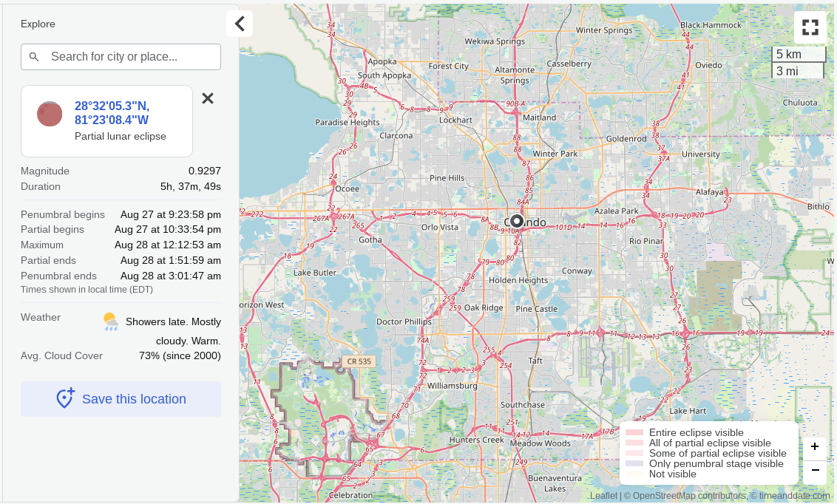837x504 pixels.
Task: Click the Meadow Woods map label
Action: tap(541, 443)
